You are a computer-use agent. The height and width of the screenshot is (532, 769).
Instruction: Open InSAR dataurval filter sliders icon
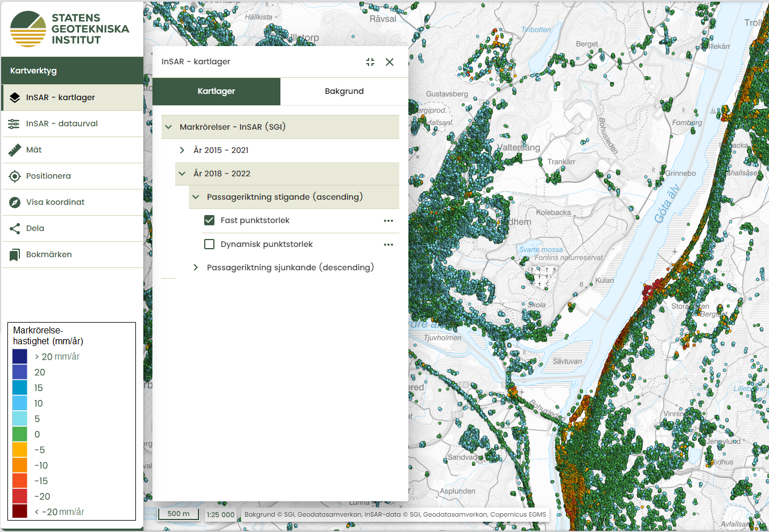point(14,124)
